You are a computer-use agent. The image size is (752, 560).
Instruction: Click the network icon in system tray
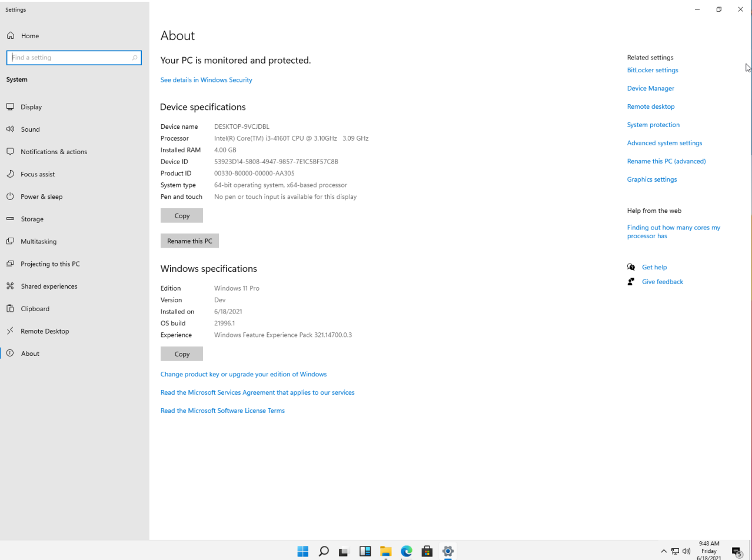pos(675,551)
